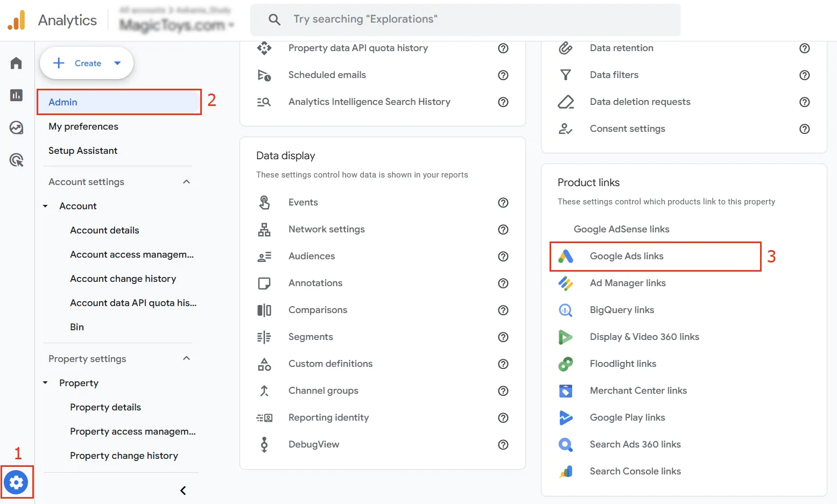Viewport: 837px width, 504px height.
Task: Collapse the admin navigation panel arrow
Action: [x=183, y=491]
